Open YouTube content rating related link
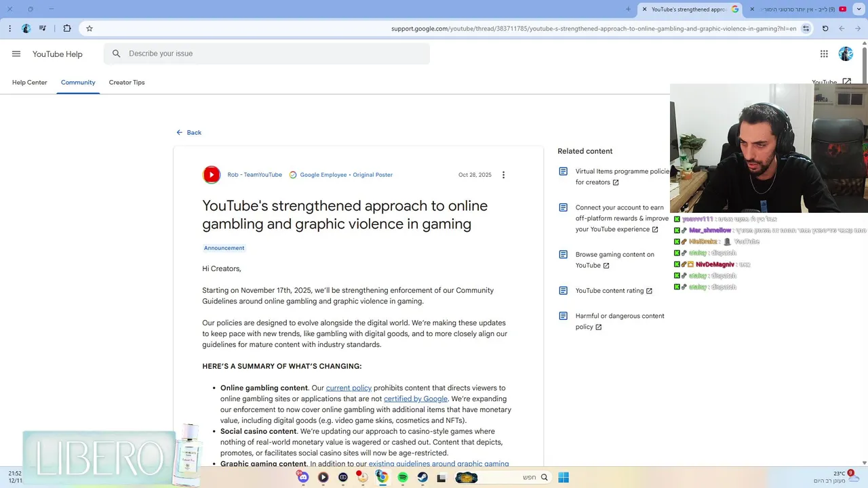Image resolution: width=868 pixels, height=488 pixels. pos(614,291)
